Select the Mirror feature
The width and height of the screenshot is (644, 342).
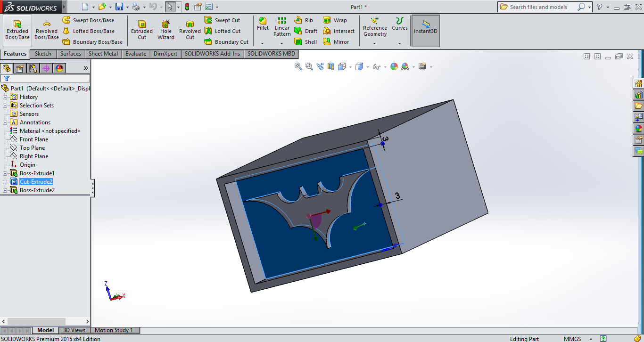tap(336, 42)
